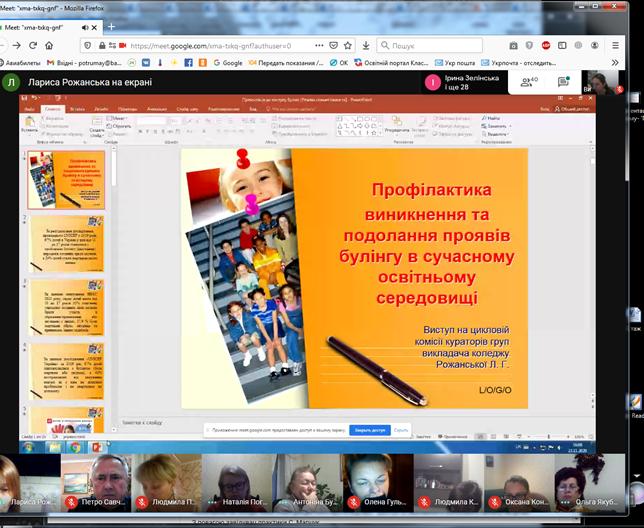Open Заменить replace dropdown

click(x=497, y=126)
